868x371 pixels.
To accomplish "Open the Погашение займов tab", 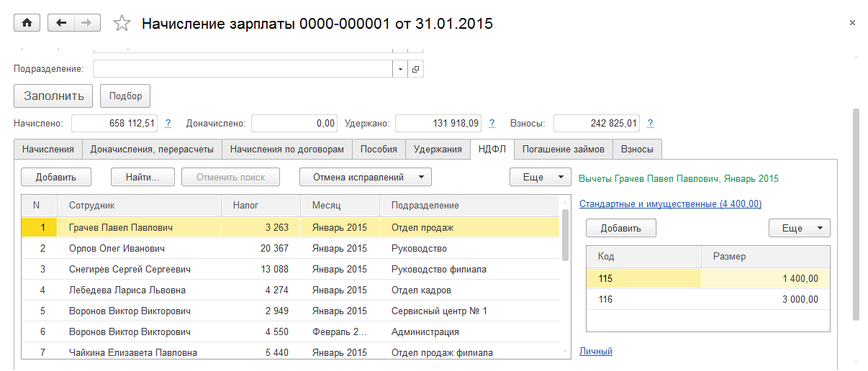I will [564, 149].
